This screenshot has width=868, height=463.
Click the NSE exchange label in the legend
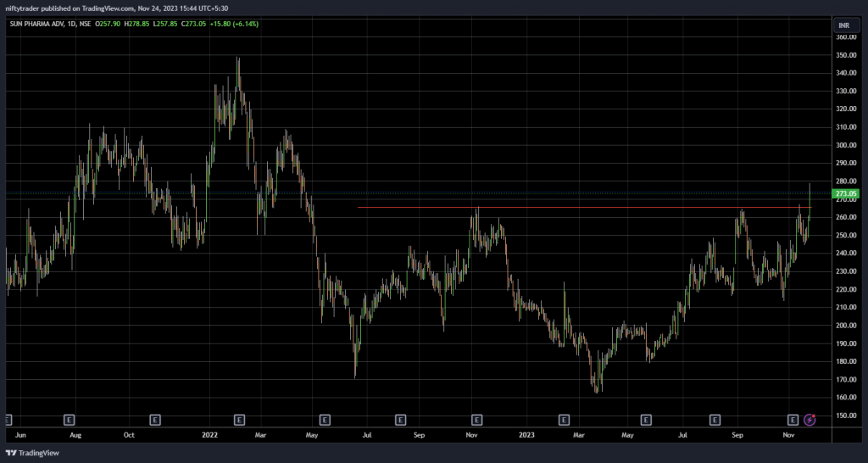(84, 25)
